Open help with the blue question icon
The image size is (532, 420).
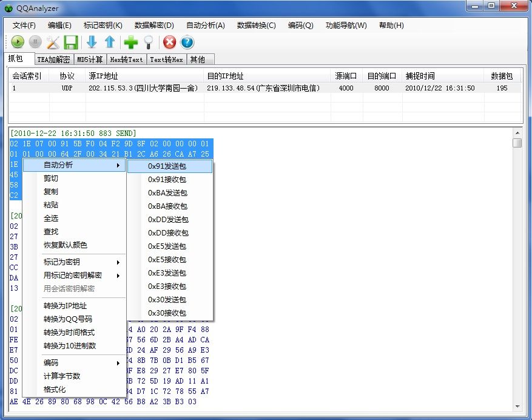(187, 42)
